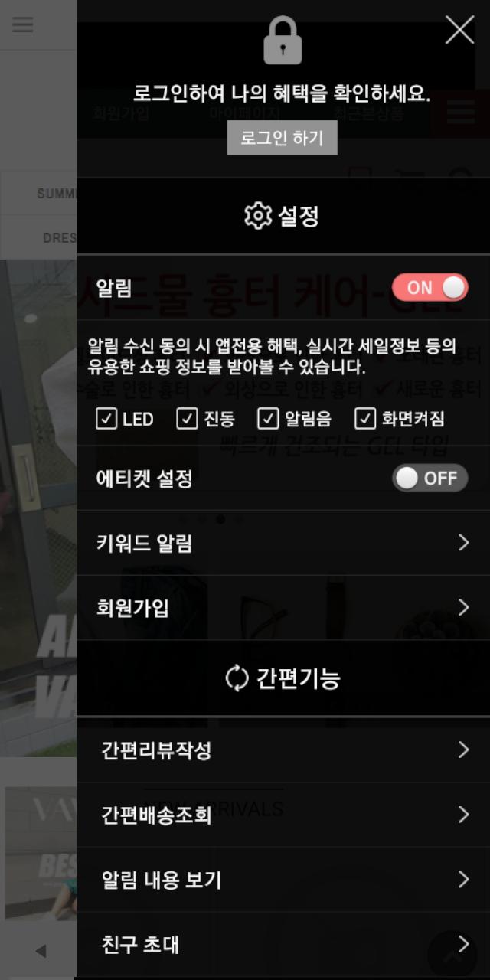Click the 로그인 하기 button
The width and height of the screenshot is (490, 980).
[x=282, y=138]
